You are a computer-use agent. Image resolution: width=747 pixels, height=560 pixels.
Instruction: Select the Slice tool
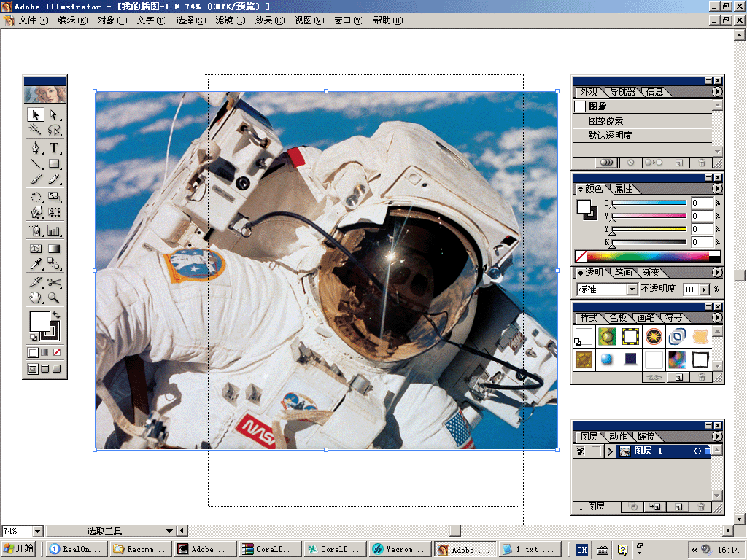(x=36, y=282)
